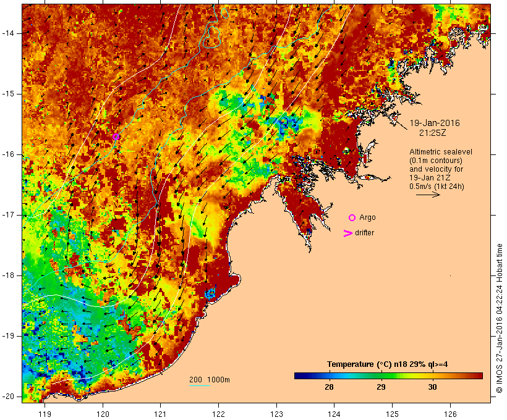Click the IMOS copyright timestamp text
This screenshot has width=507, height=420.
(499, 319)
